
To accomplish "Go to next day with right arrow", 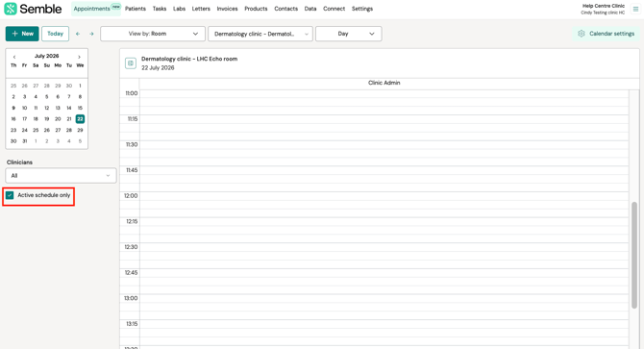I will point(91,34).
